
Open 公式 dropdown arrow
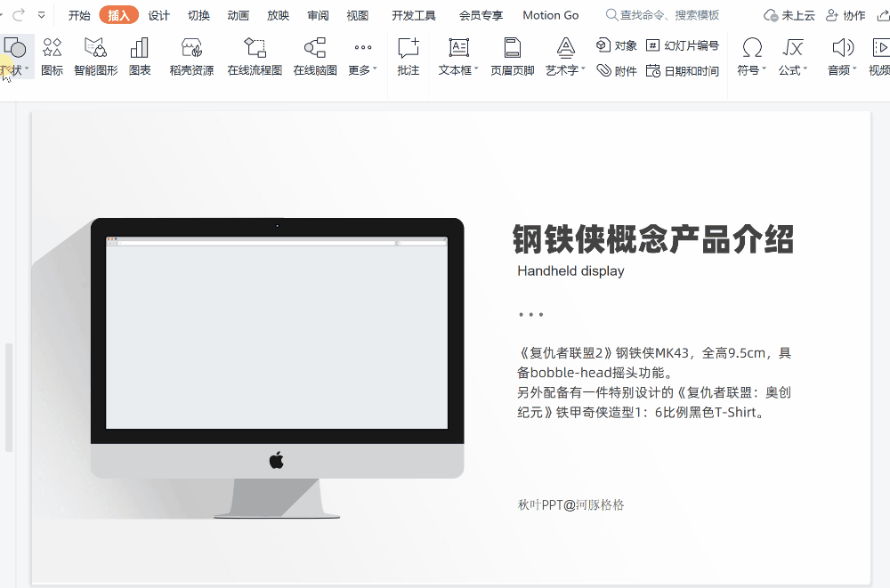(805, 69)
